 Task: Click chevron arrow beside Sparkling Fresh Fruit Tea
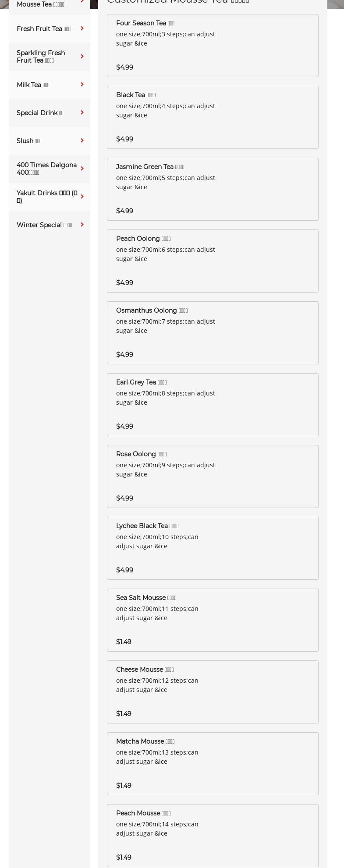tap(82, 56)
